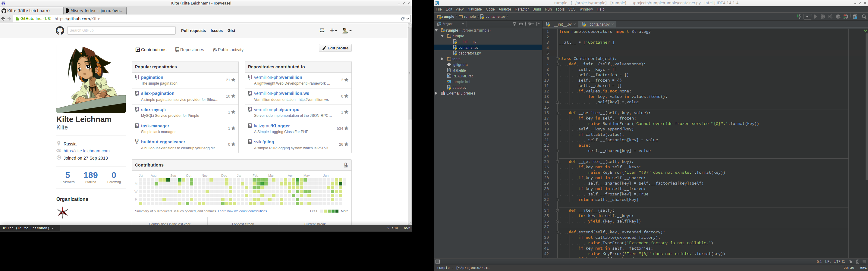Click the private contributions lock icon
The height and width of the screenshot is (271, 868).
tap(345, 165)
